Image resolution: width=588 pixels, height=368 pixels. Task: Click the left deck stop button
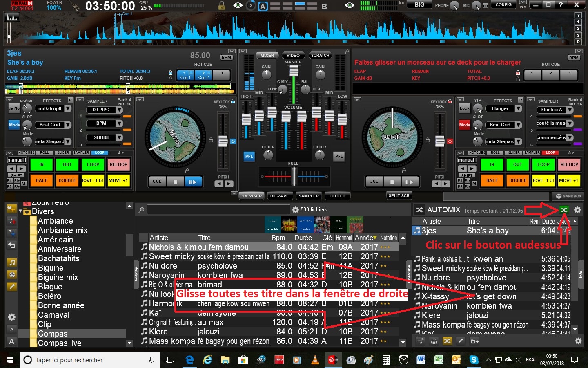tap(175, 182)
